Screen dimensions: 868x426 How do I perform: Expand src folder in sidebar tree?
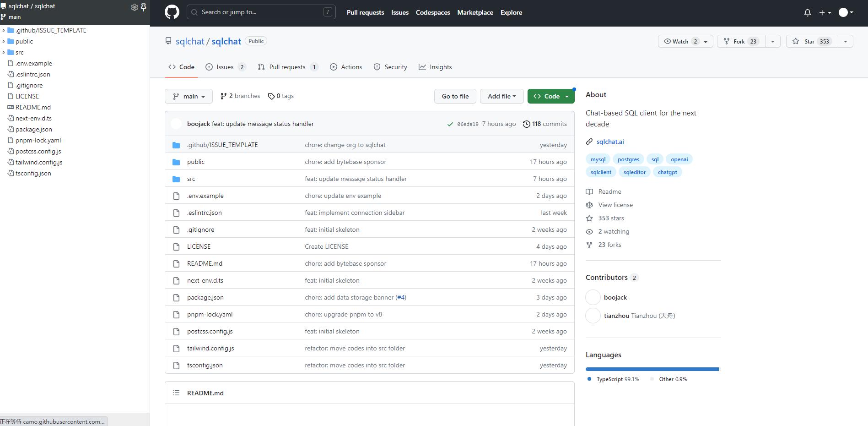tap(4, 52)
